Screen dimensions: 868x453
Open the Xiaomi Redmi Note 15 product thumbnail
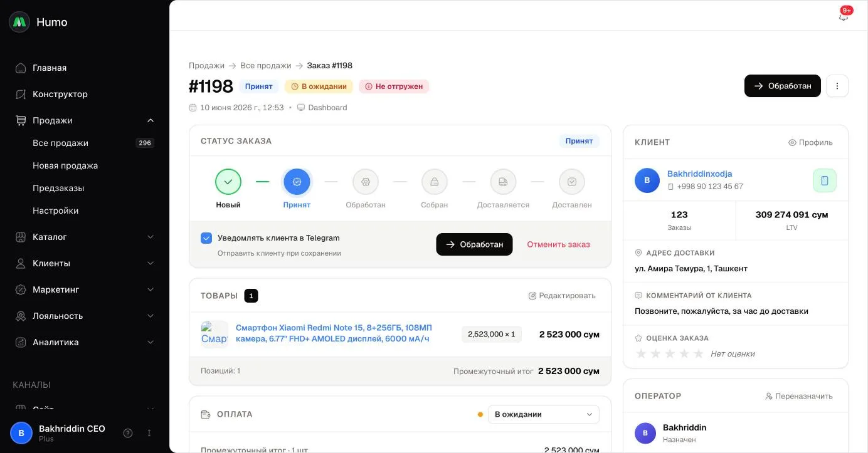pos(214,334)
